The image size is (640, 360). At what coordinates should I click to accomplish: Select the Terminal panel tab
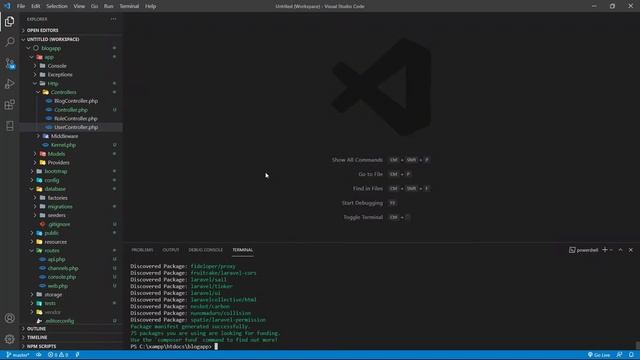242,250
